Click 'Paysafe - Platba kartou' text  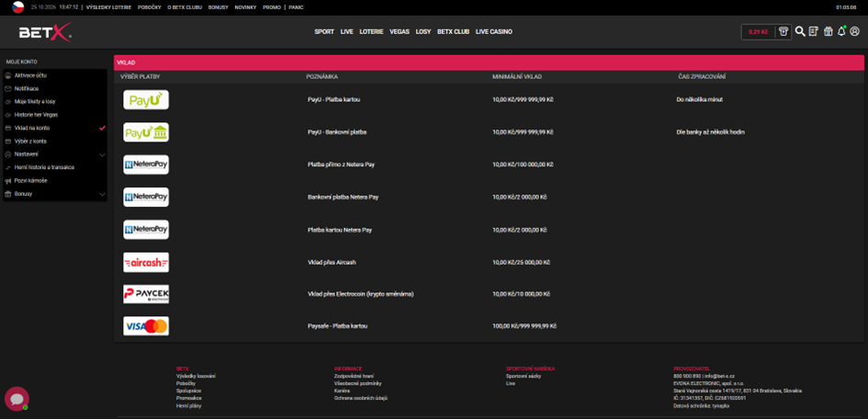[x=337, y=326]
